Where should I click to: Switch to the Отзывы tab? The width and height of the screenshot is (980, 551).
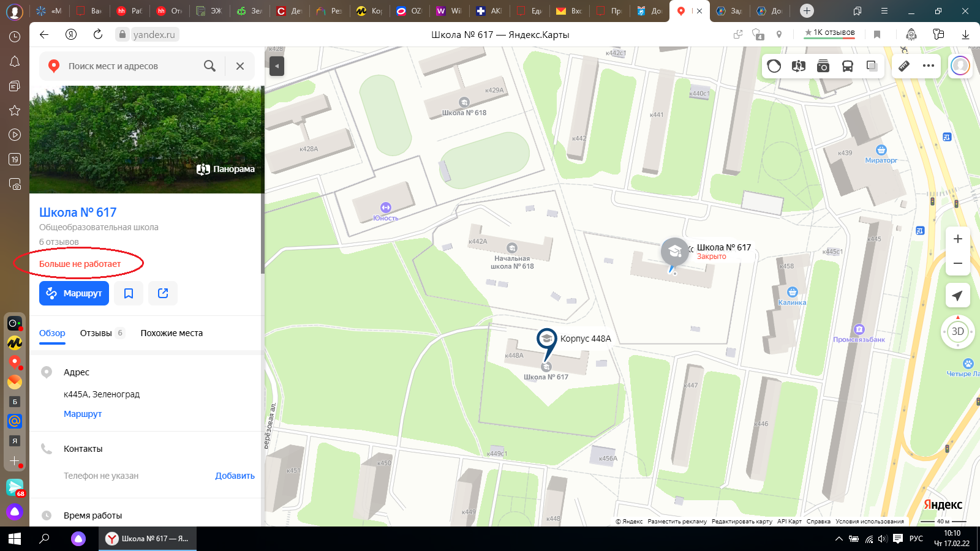point(96,333)
